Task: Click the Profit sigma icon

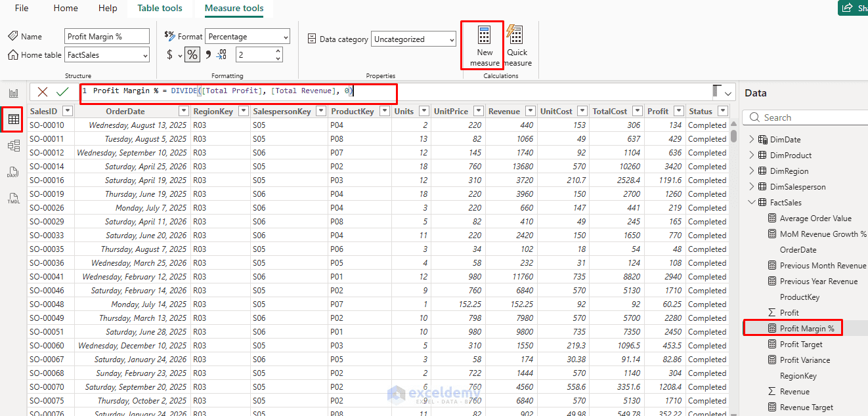Action: click(x=772, y=313)
